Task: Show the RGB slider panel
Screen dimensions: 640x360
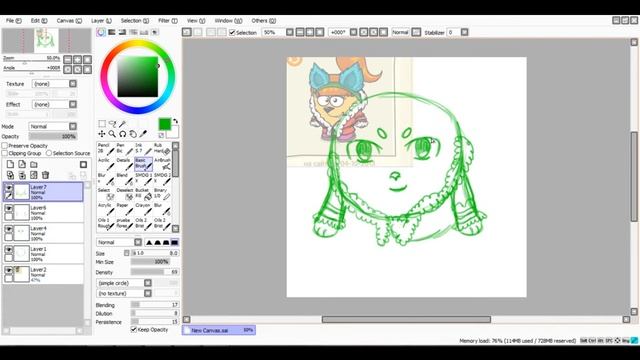Action: click(112, 32)
